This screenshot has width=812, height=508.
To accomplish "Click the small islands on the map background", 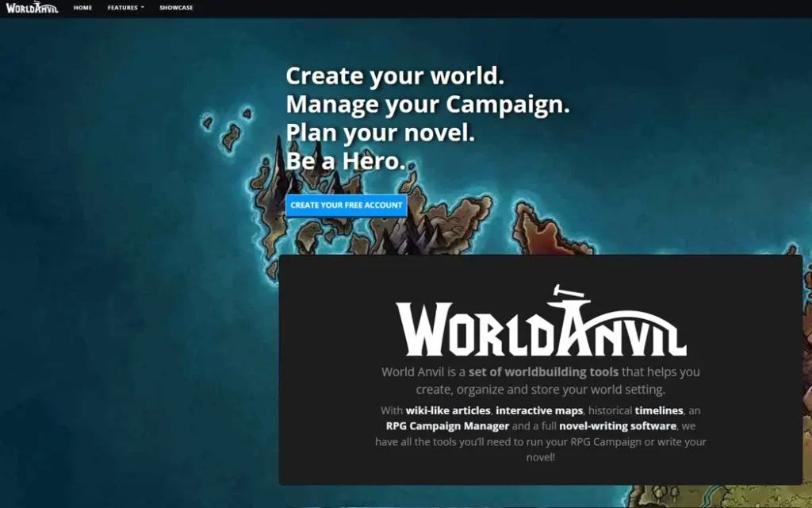I will pos(232,135).
